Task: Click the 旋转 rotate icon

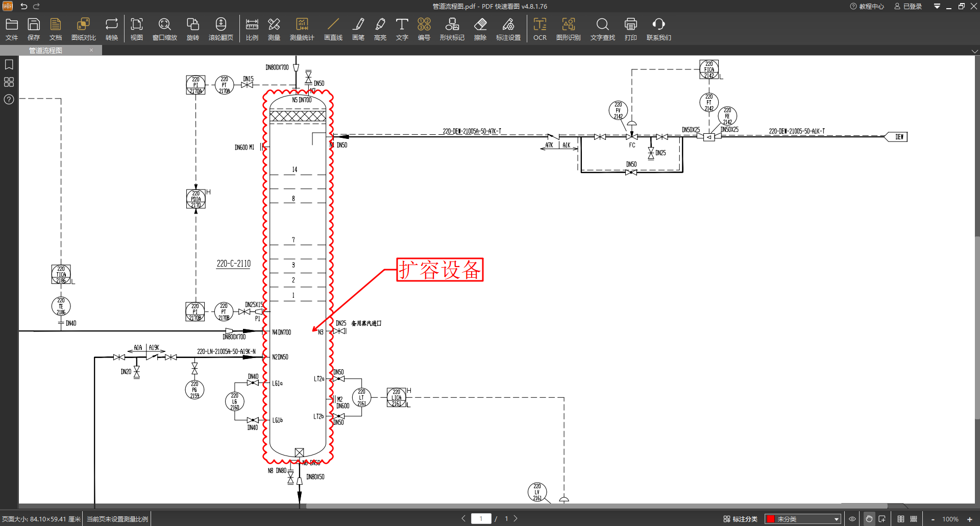Action: click(x=192, y=29)
